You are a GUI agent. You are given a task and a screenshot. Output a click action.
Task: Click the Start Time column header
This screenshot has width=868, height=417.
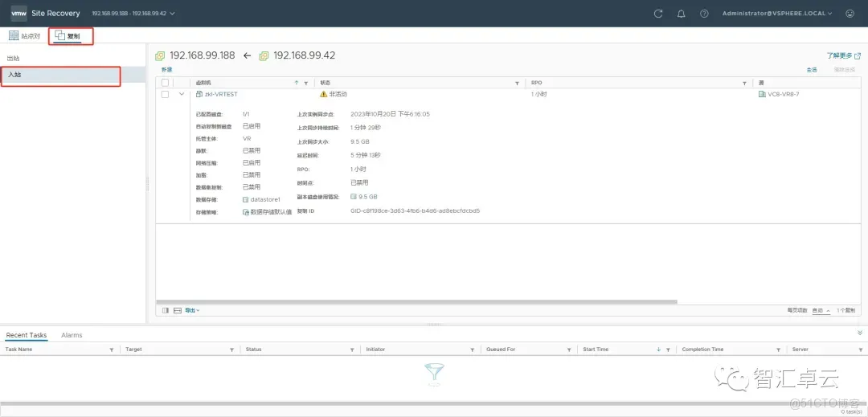595,350
